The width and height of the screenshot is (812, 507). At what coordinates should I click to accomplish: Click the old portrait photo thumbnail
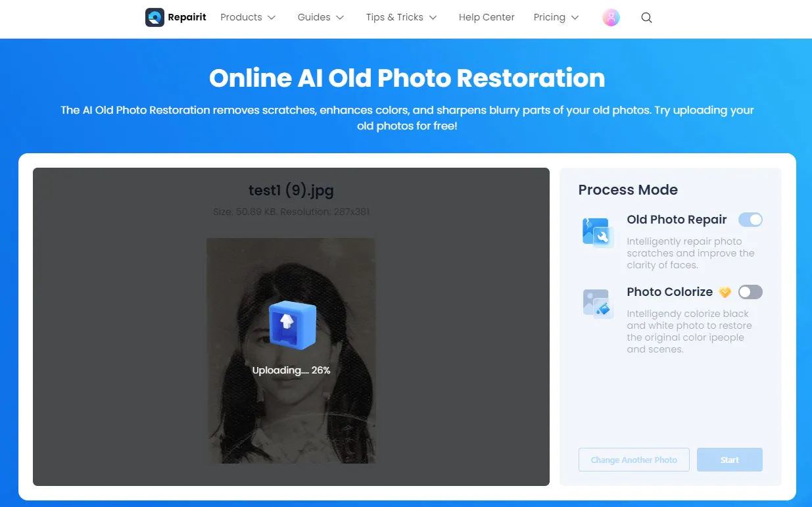[x=291, y=350]
